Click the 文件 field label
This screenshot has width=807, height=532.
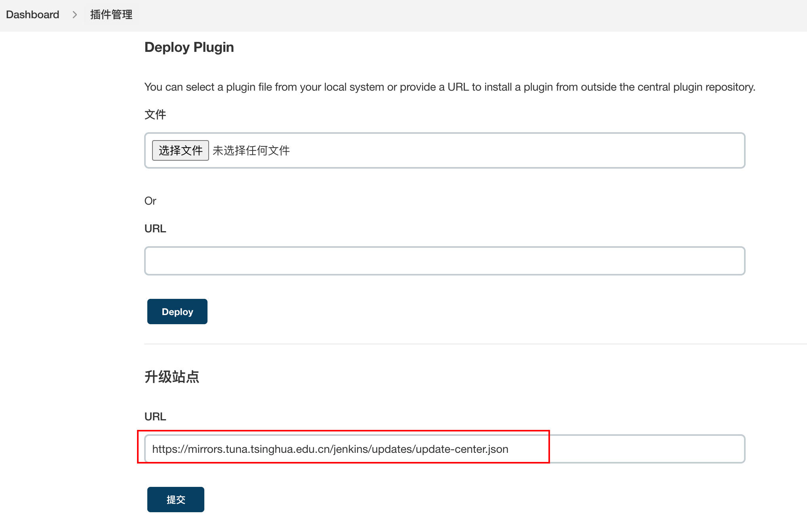[155, 115]
